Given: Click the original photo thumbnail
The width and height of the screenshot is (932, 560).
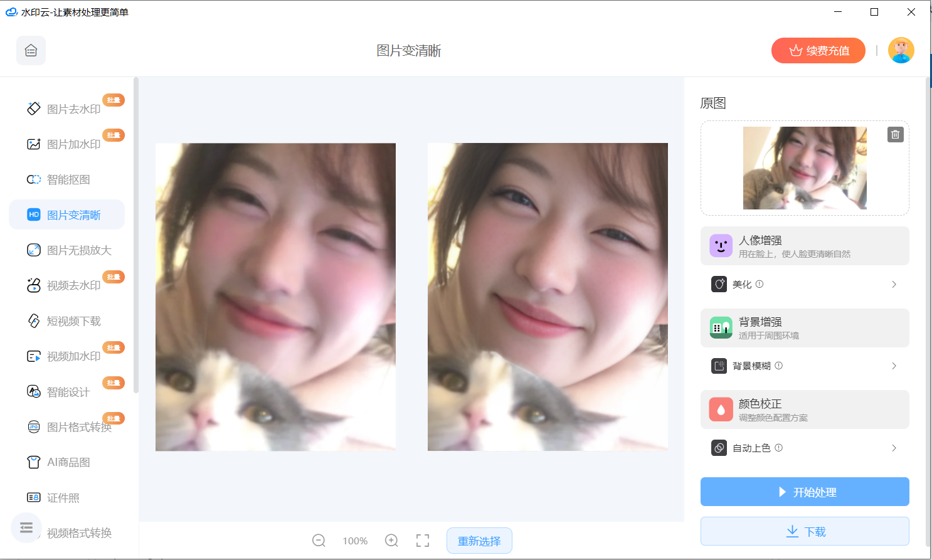Looking at the screenshot, I should pyautogui.click(x=805, y=168).
